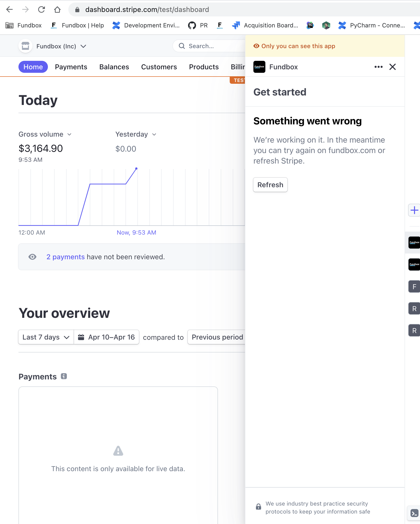Switch to the Balances tab
The image size is (420, 524).
tap(114, 67)
